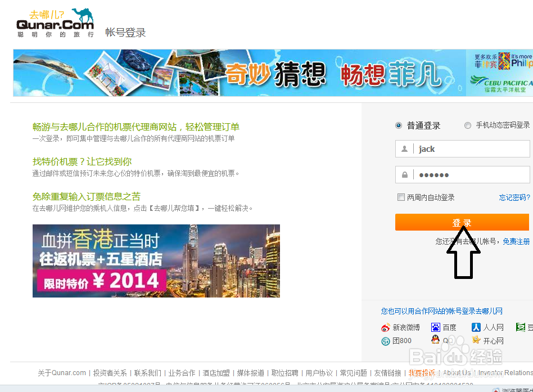Image resolution: width=533 pixels, height=392 pixels.
Task: Enable the 两周内自动登录 checkbox
Action: (401, 197)
